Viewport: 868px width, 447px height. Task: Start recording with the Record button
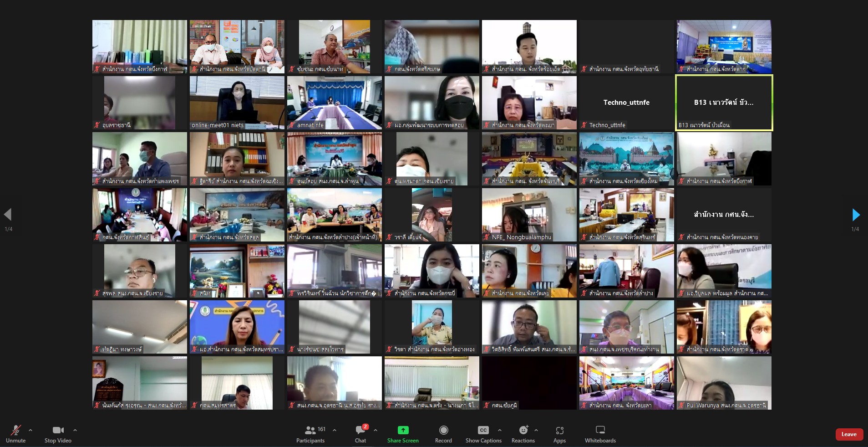click(x=443, y=434)
